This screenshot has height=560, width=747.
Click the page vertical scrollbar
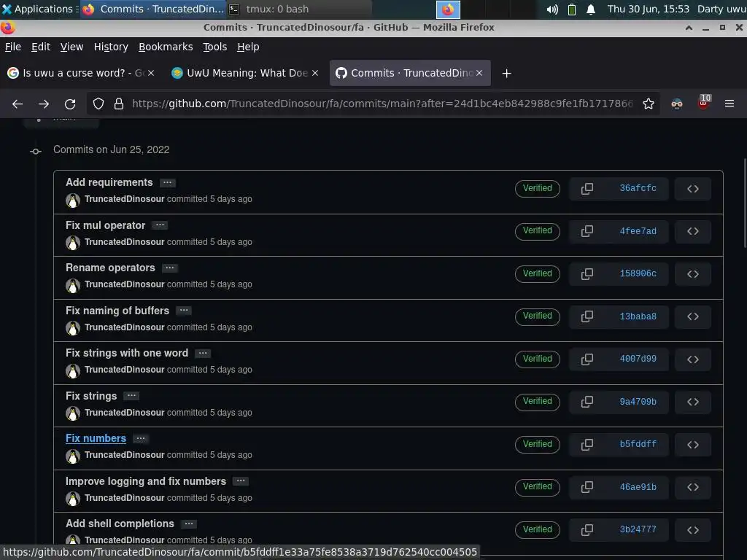coord(744,203)
